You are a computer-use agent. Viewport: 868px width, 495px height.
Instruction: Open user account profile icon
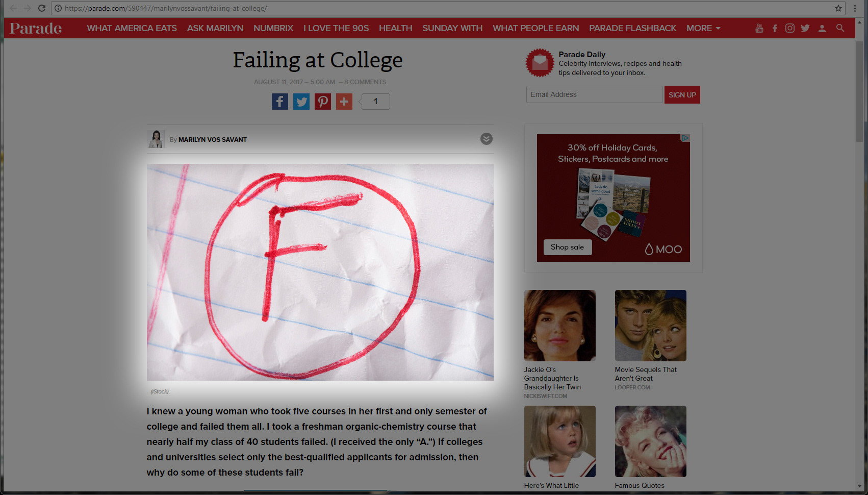tap(822, 29)
